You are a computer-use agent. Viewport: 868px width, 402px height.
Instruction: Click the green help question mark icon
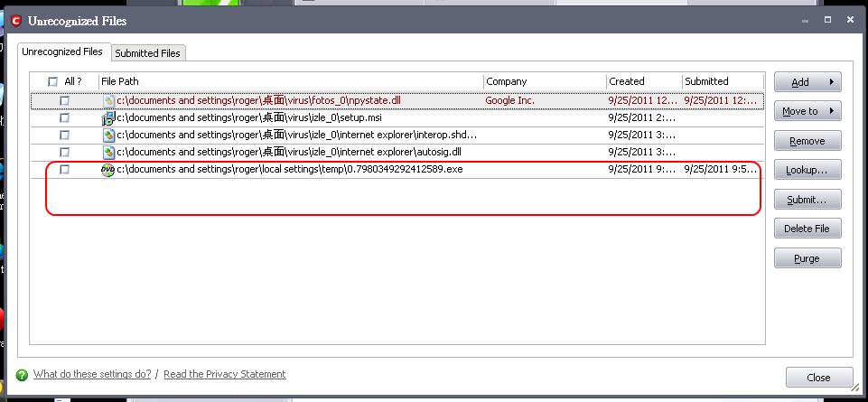click(x=22, y=375)
